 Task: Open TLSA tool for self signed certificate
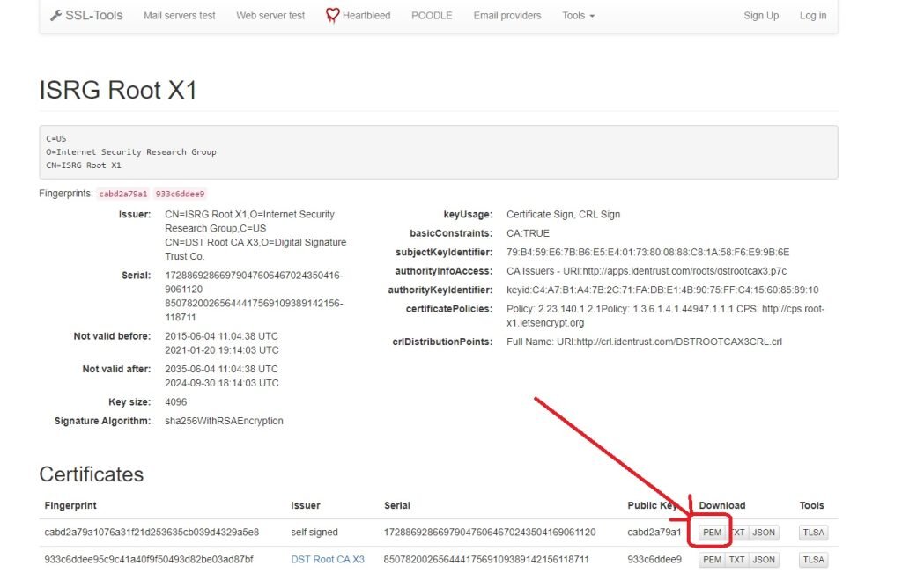pyautogui.click(x=813, y=533)
